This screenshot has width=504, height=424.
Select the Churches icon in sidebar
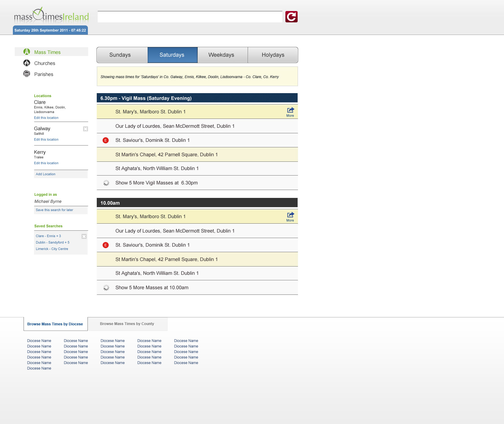(27, 63)
